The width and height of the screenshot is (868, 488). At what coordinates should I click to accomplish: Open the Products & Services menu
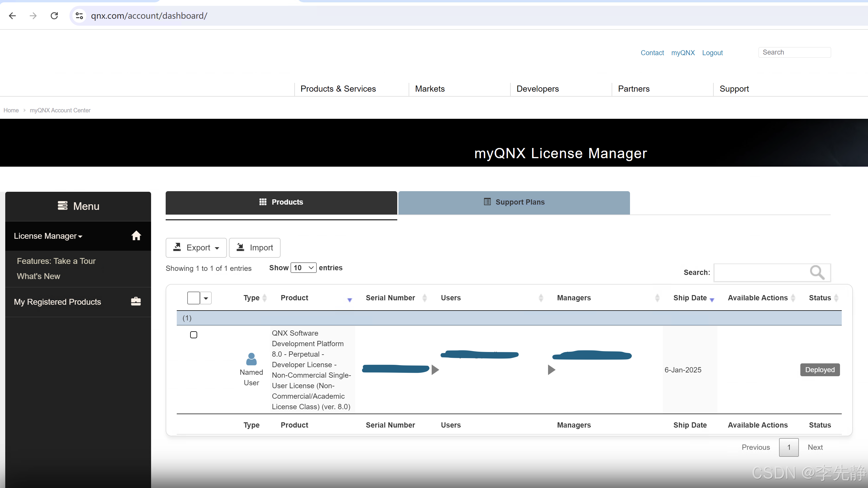(338, 89)
